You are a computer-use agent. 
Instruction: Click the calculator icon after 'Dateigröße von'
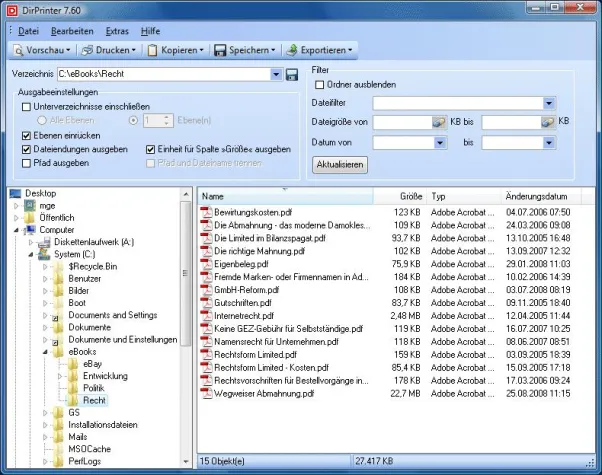(439, 121)
